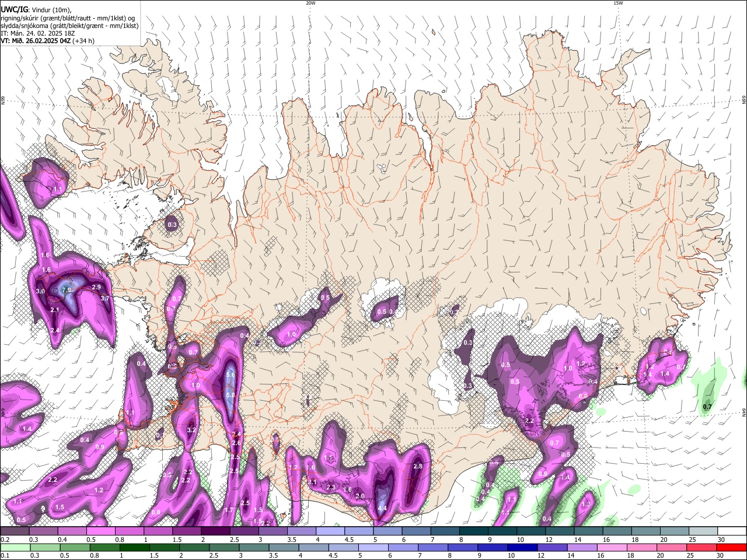Screen dimensions: 747x560
Task: Click the 2.6 precipitation value label
Action: [x=236, y=443]
